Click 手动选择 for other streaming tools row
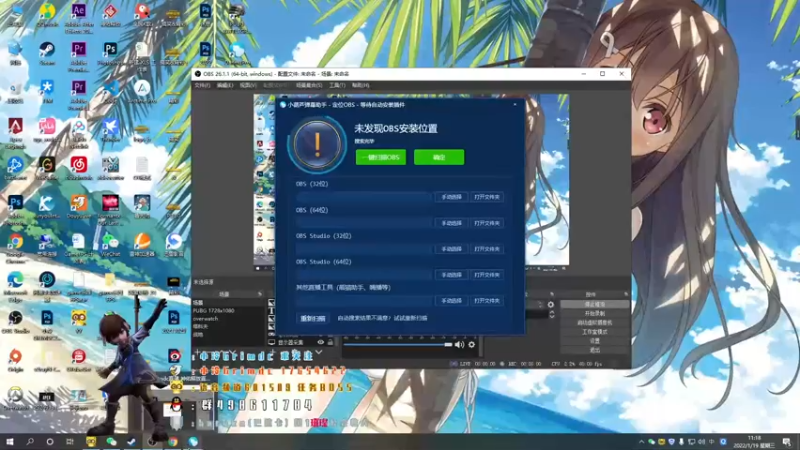 click(x=452, y=301)
